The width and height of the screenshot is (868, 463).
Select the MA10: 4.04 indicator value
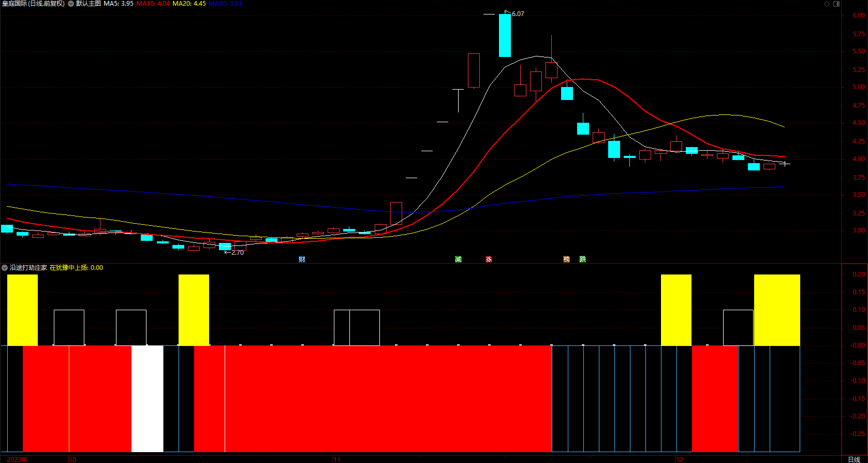[x=153, y=4]
